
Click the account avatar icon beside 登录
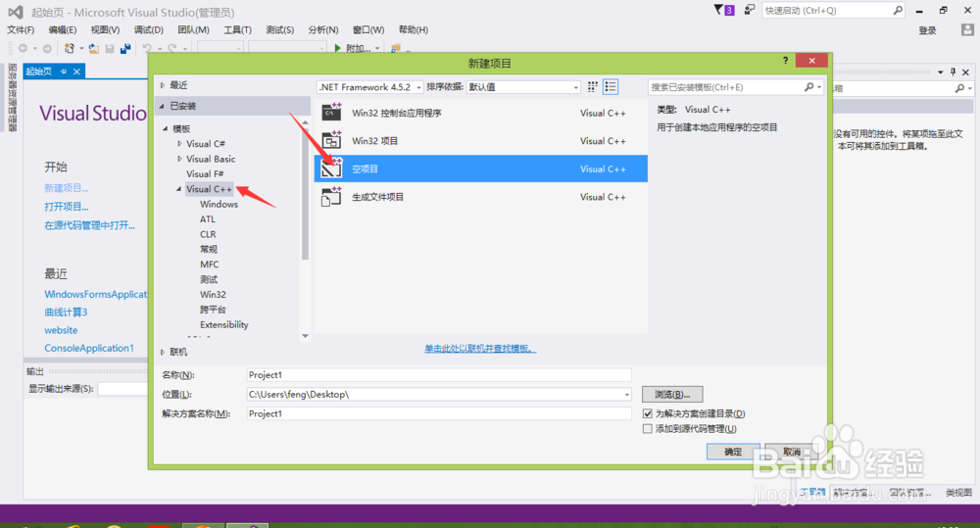pyautogui.click(x=967, y=30)
